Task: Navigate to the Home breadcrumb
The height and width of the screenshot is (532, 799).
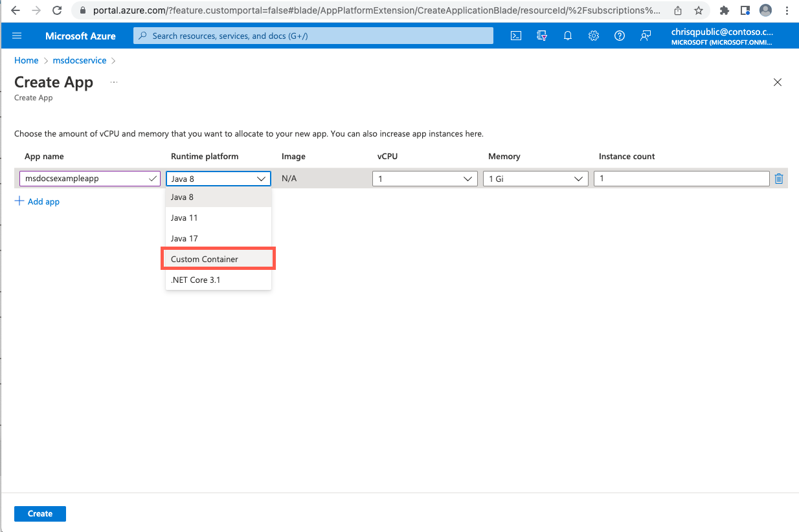Action: 27,60
